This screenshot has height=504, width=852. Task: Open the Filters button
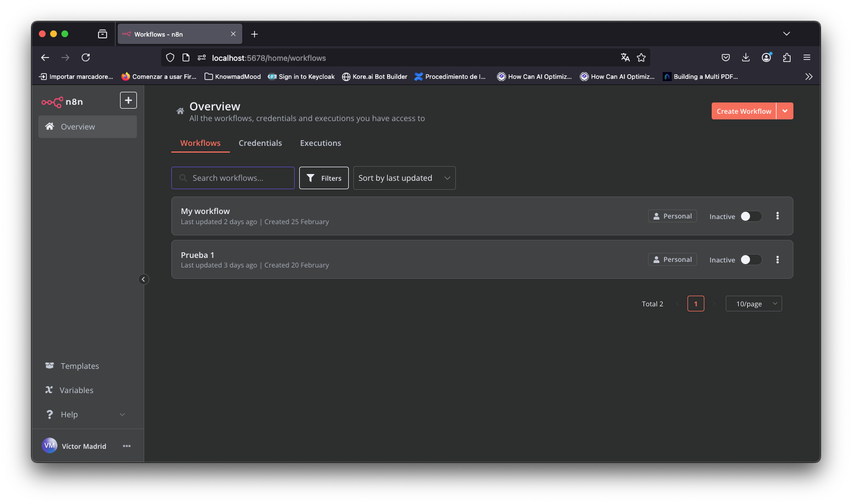click(x=324, y=178)
